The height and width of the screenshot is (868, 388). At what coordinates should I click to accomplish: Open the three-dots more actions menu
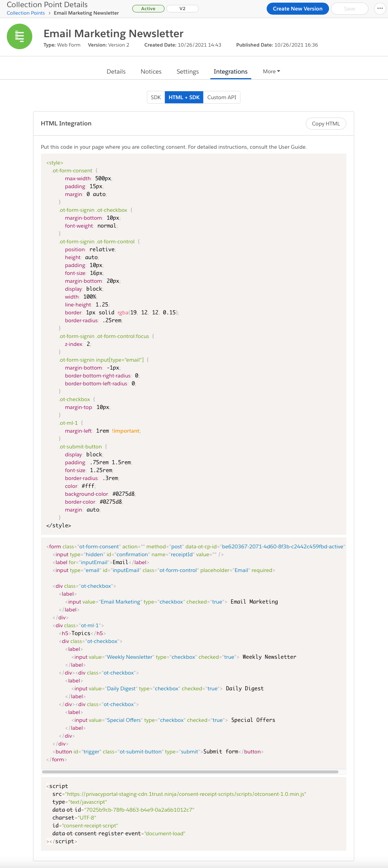(380, 8)
